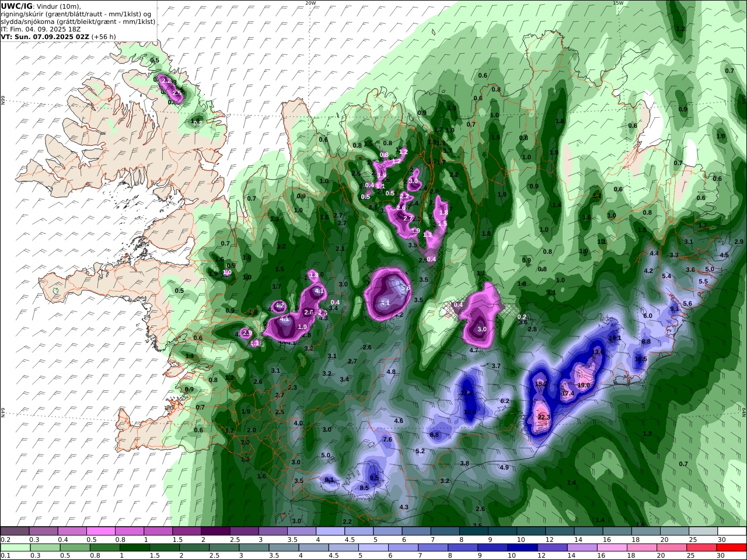The height and width of the screenshot is (560, 747).
Task: Select the 17.4 rainfall value label
Action: pyautogui.click(x=568, y=394)
